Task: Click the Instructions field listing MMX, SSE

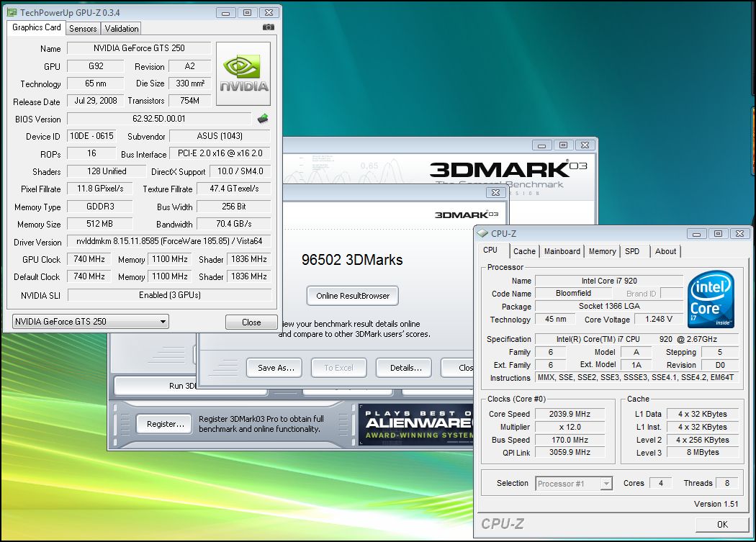Action: (637, 378)
